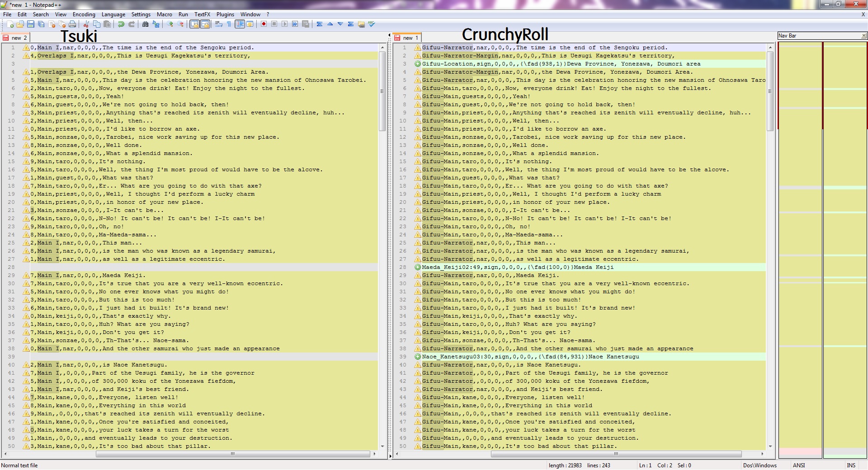Toggle synchronized horizontal scrolling
This screenshot has width=868, height=470.
click(x=204, y=24)
